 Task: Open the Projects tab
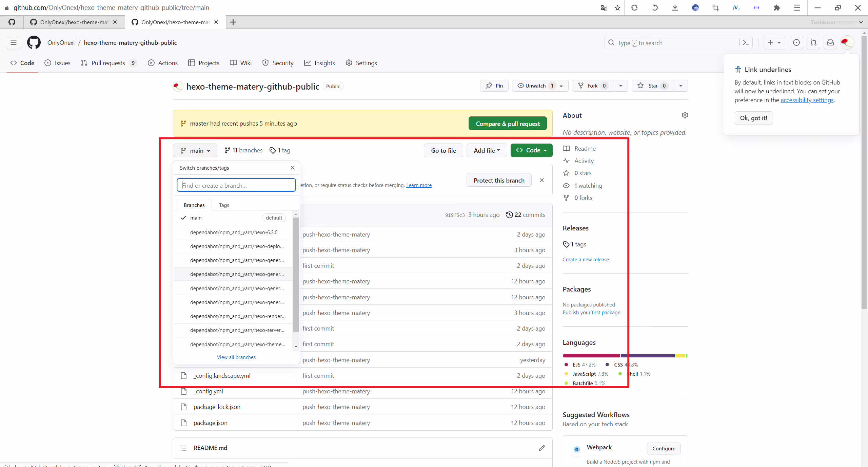coord(204,63)
